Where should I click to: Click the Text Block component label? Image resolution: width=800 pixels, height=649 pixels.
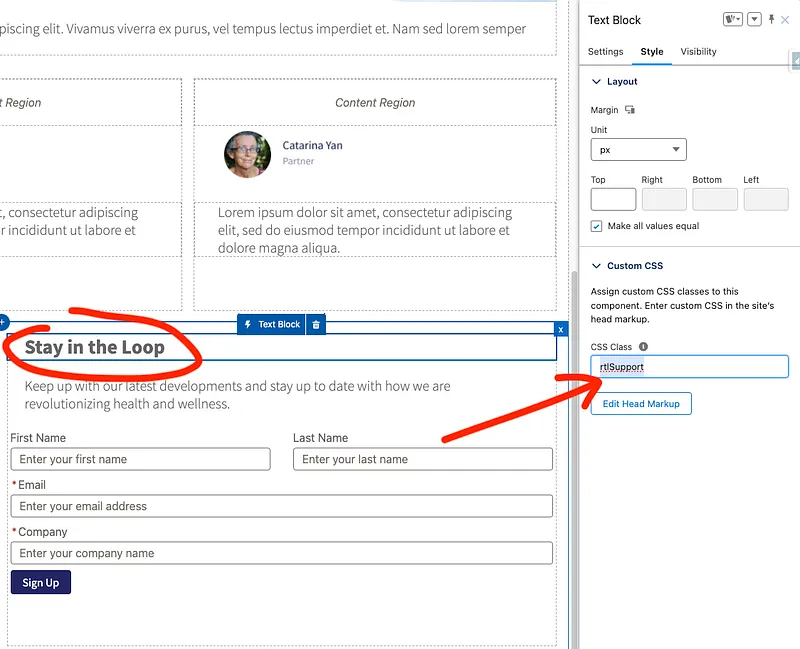pos(279,324)
